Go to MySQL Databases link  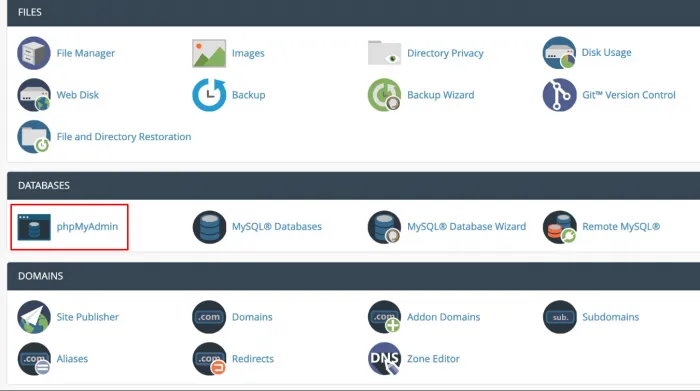click(x=277, y=227)
